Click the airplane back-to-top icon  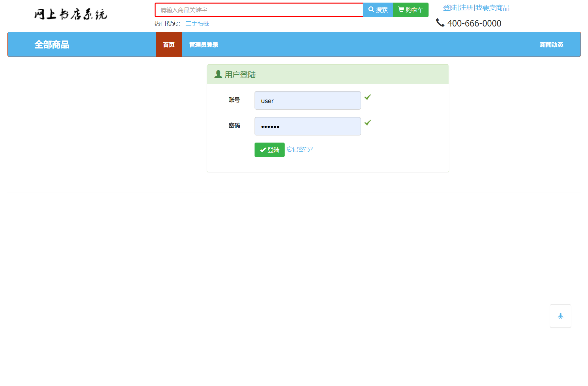click(561, 316)
